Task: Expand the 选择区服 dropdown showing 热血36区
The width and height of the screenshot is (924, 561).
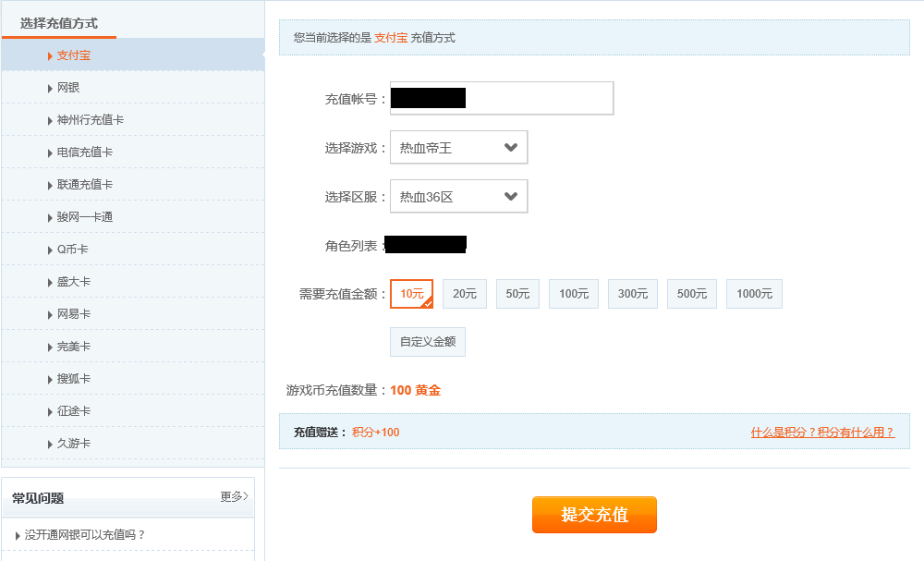Action: pos(458,196)
